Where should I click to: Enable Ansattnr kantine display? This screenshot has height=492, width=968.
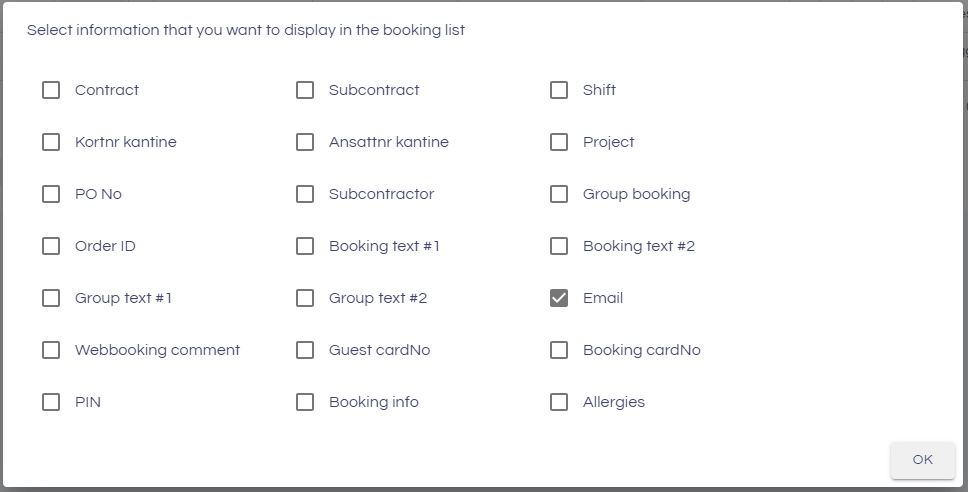click(x=305, y=142)
